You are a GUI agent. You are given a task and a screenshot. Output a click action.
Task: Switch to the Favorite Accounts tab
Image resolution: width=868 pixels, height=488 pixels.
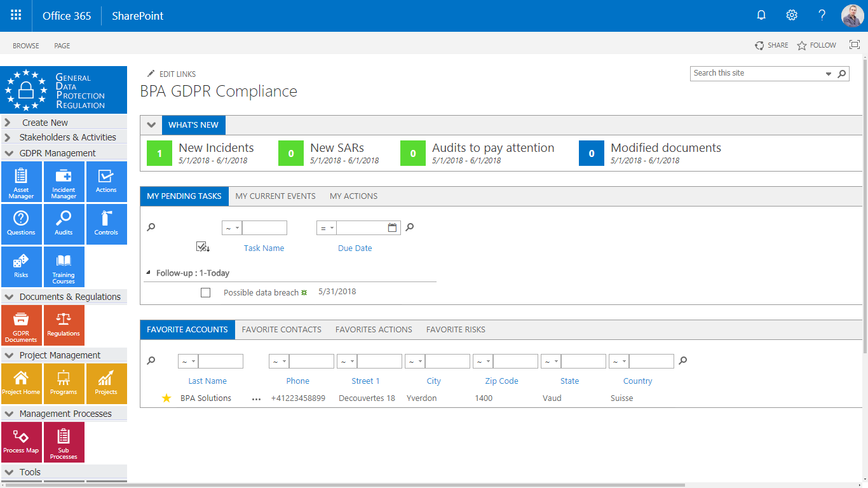(187, 330)
